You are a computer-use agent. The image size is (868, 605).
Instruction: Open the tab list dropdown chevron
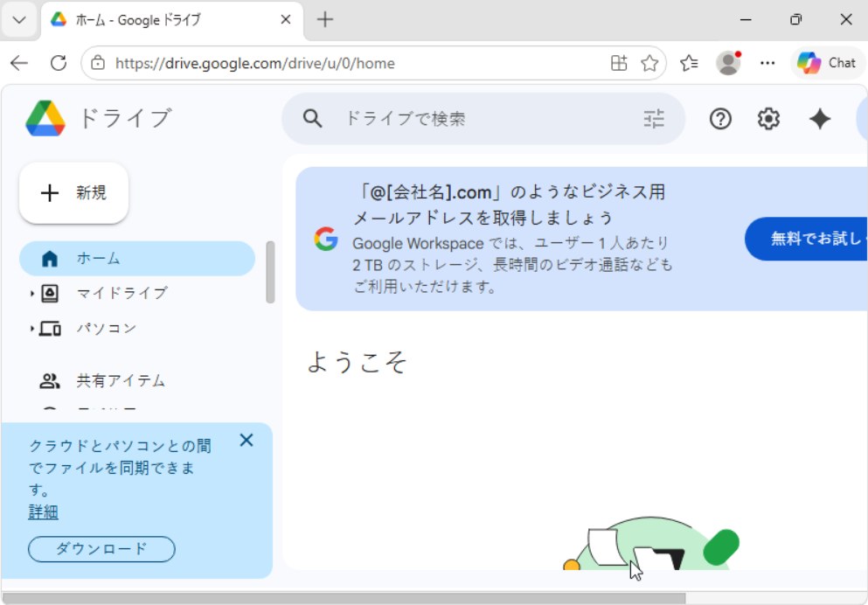tap(19, 20)
